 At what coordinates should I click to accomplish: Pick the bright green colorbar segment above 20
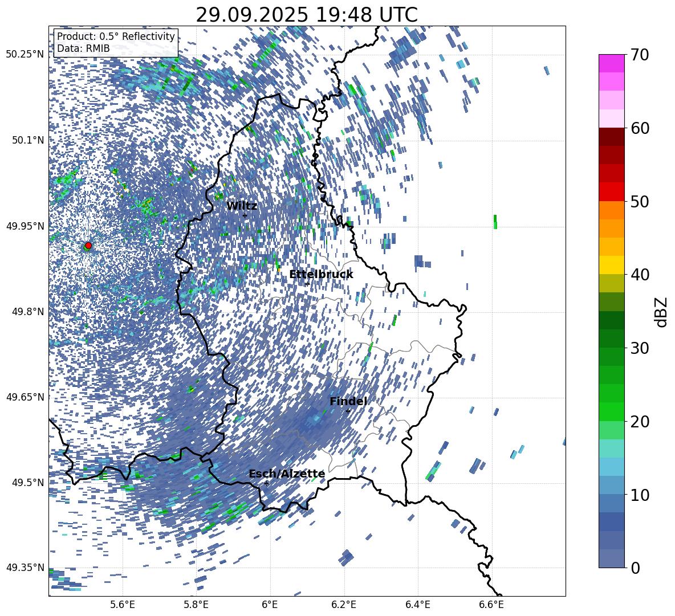[x=612, y=411]
